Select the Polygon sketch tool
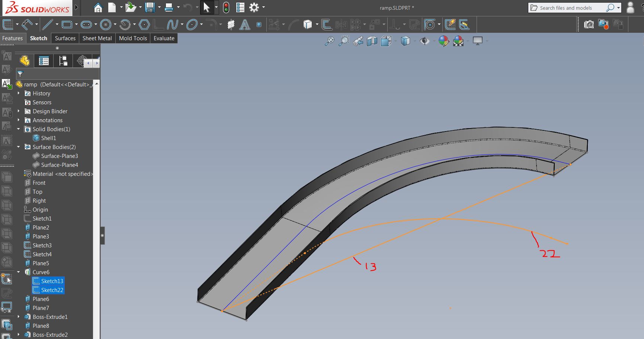The width and height of the screenshot is (644, 339). point(144,25)
